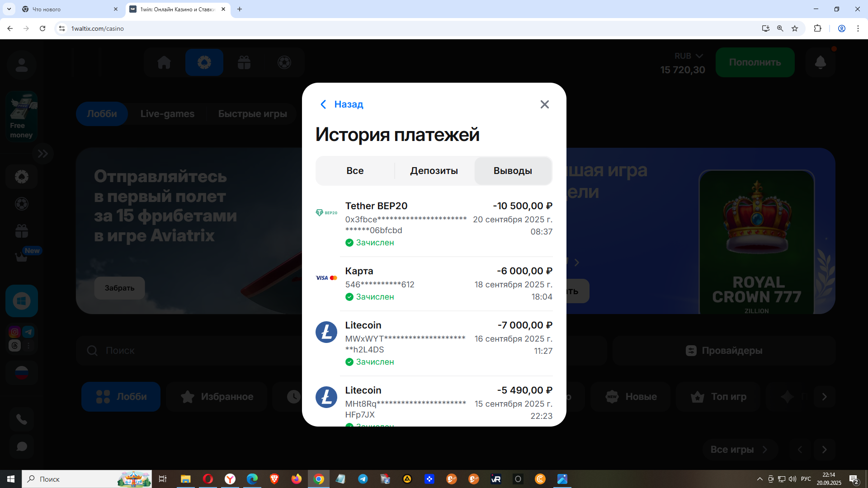
Task: Open the gift bonuses icon in top navigation
Action: pyautogui.click(x=244, y=62)
